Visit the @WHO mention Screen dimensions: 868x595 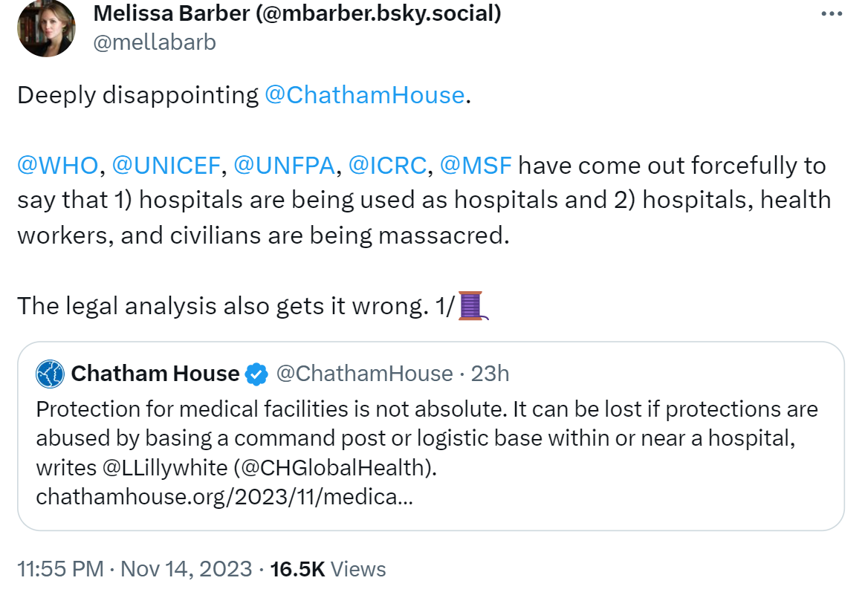(58, 166)
